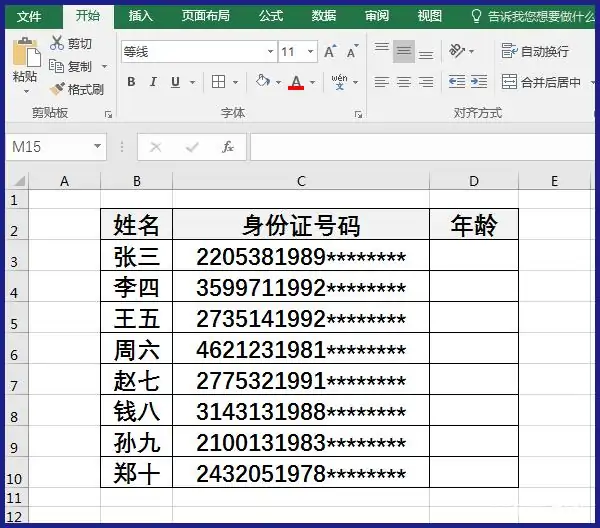Viewport: 600px width, 528px height.
Task: Switch to the Data (数据) tab
Action: (324, 16)
